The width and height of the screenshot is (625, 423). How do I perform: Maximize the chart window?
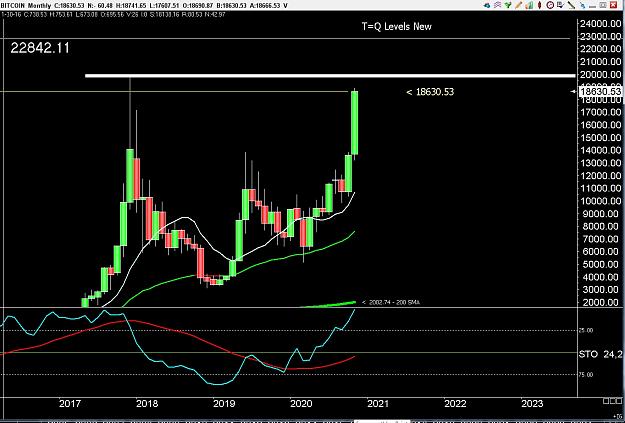pyautogui.click(x=603, y=5)
